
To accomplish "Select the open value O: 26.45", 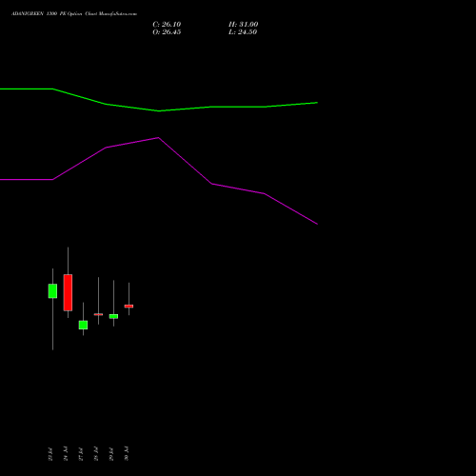I will [x=167, y=32].
